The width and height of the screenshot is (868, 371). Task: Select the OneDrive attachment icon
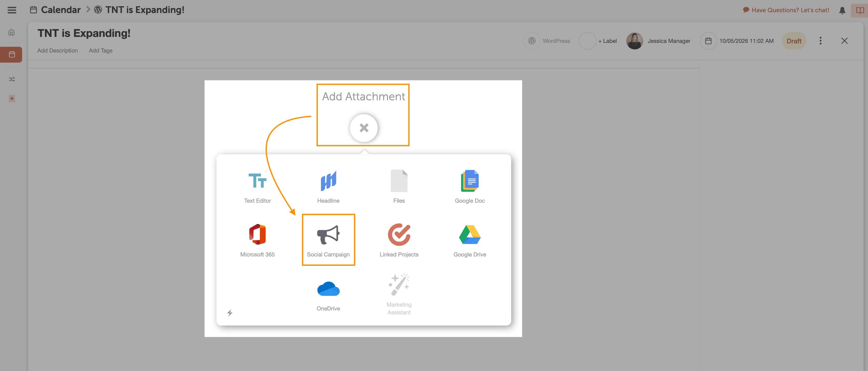point(328,294)
